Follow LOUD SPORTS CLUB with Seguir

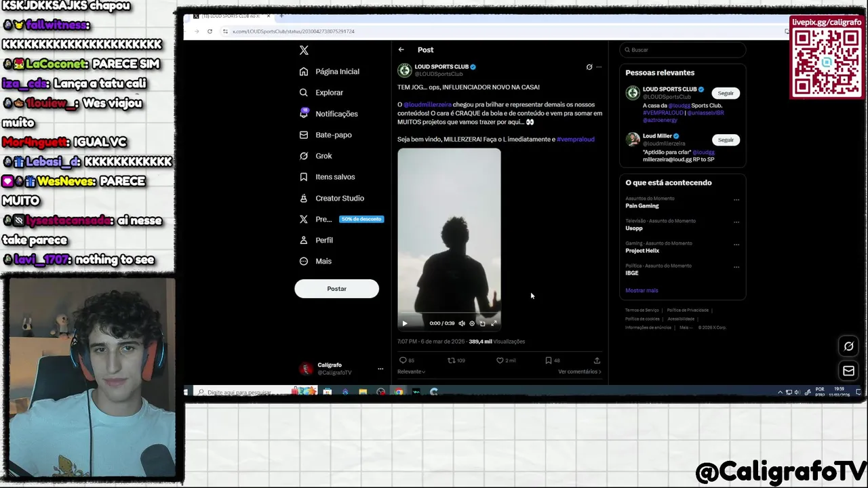726,93
